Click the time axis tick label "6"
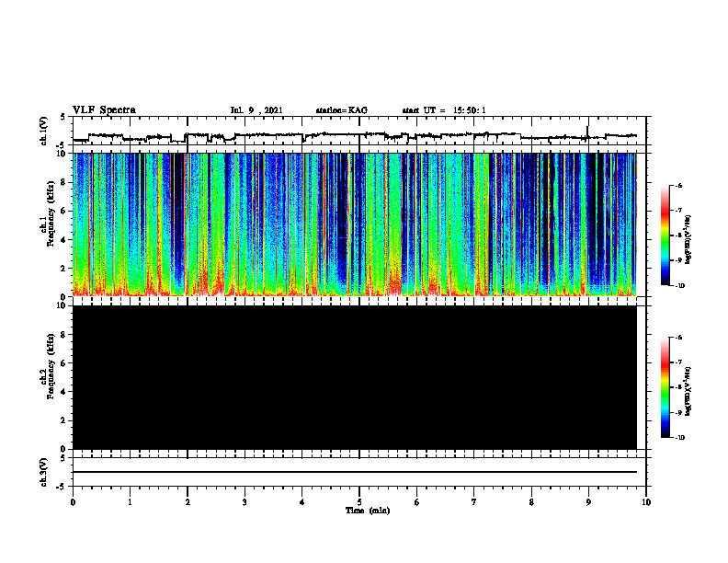 pyautogui.click(x=417, y=502)
